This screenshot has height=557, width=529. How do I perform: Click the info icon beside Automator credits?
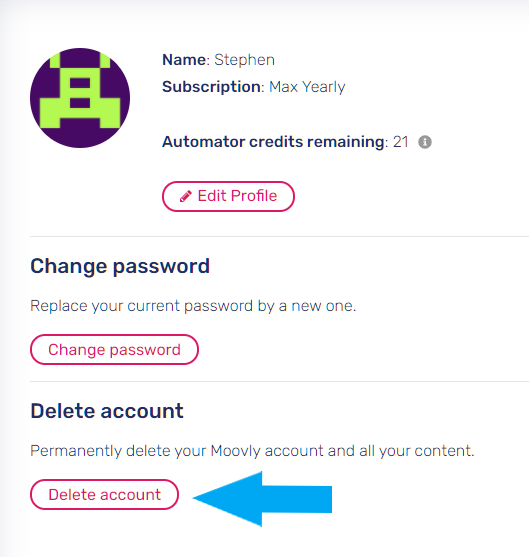[x=425, y=142]
